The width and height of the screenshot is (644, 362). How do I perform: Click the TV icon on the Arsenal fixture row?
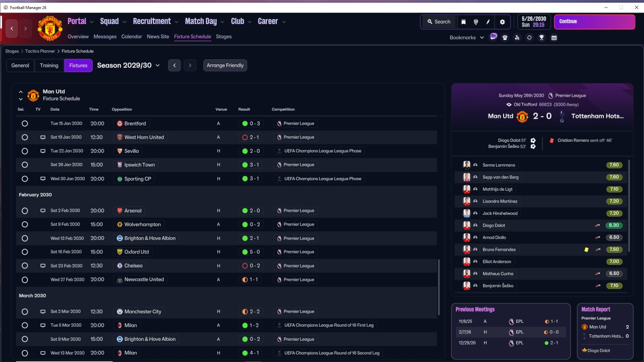(x=43, y=211)
